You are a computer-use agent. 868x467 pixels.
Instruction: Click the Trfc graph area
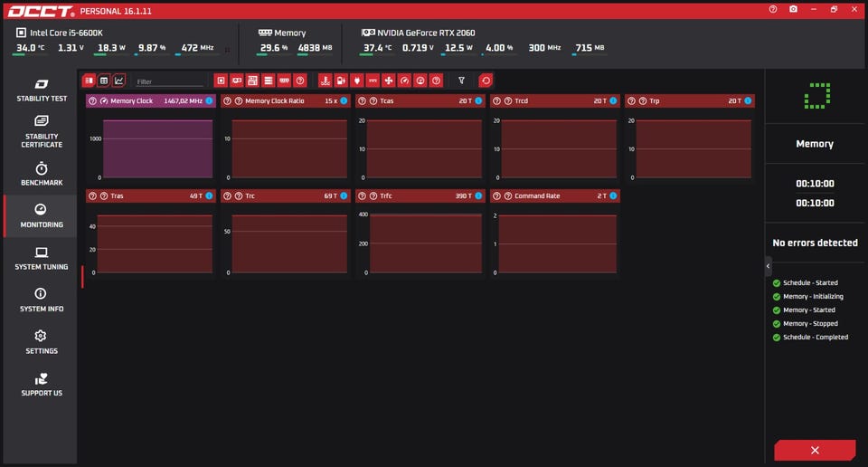426,243
